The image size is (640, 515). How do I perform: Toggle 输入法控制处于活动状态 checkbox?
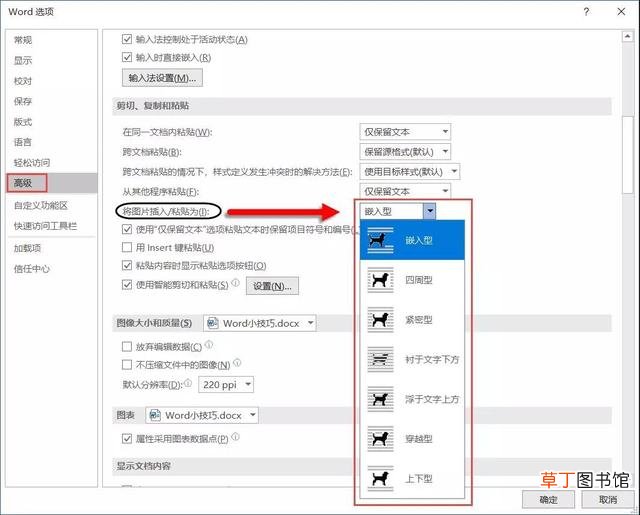[x=127, y=39]
